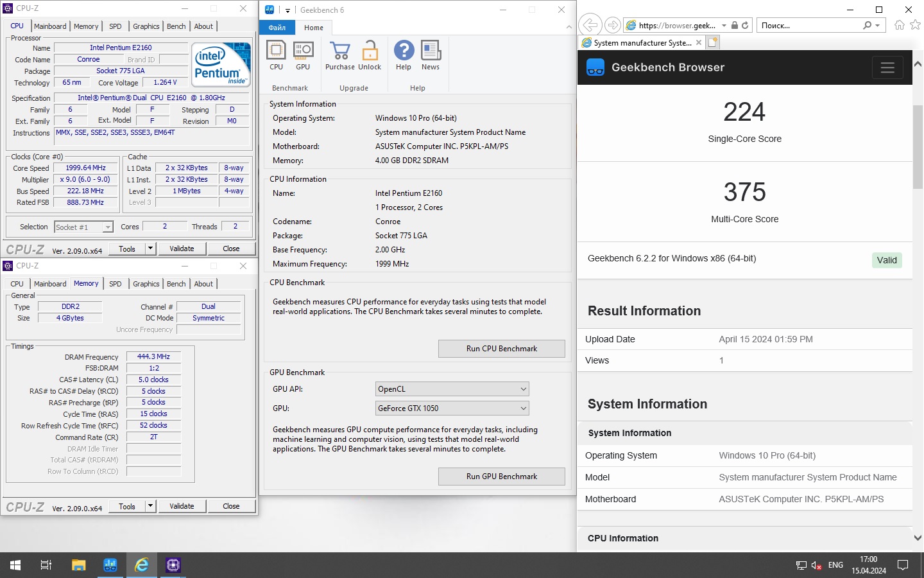Click Validate in the bottom CPU-Z window
The width and height of the screenshot is (924, 578).
(x=182, y=506)
